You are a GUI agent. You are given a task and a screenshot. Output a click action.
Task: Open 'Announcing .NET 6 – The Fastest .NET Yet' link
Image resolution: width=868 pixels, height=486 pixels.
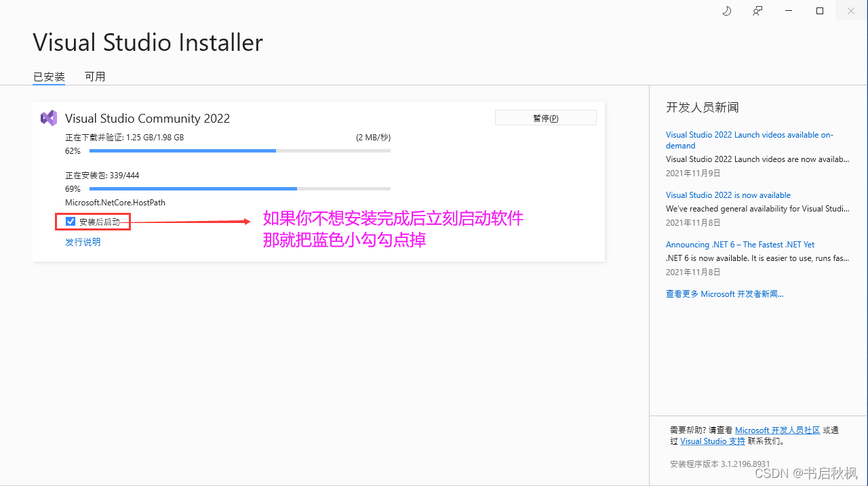click(x=741, y=245)
